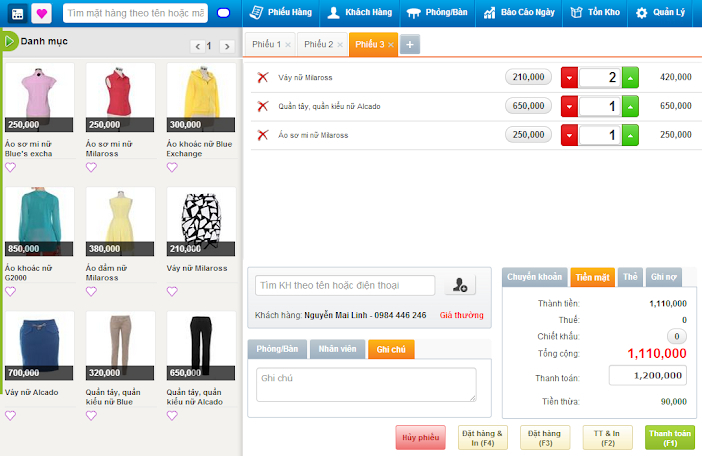This screenshot has width=702, height=456.
Task: Click the 210,000 price pill
Action: coord(529,77)
